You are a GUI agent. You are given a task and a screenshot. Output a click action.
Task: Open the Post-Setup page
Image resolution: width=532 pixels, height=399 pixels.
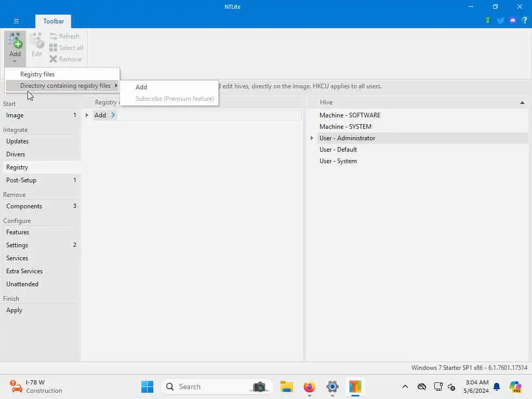coord(41,180)
